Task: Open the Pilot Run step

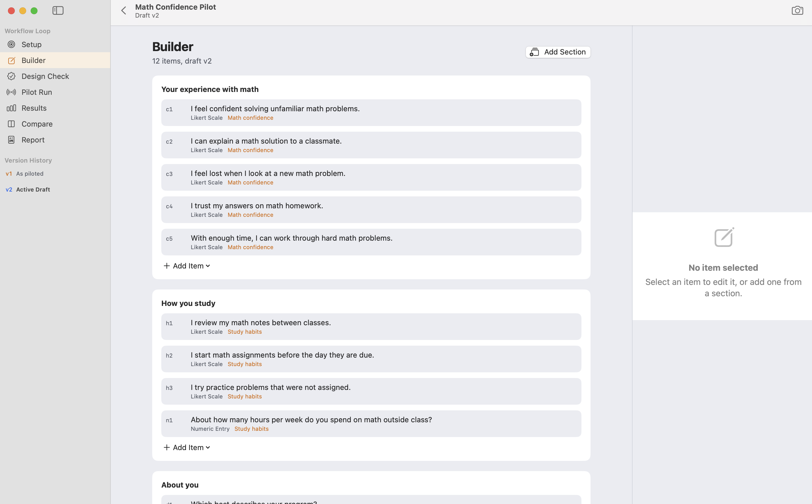Action: (x=55, y=92)
